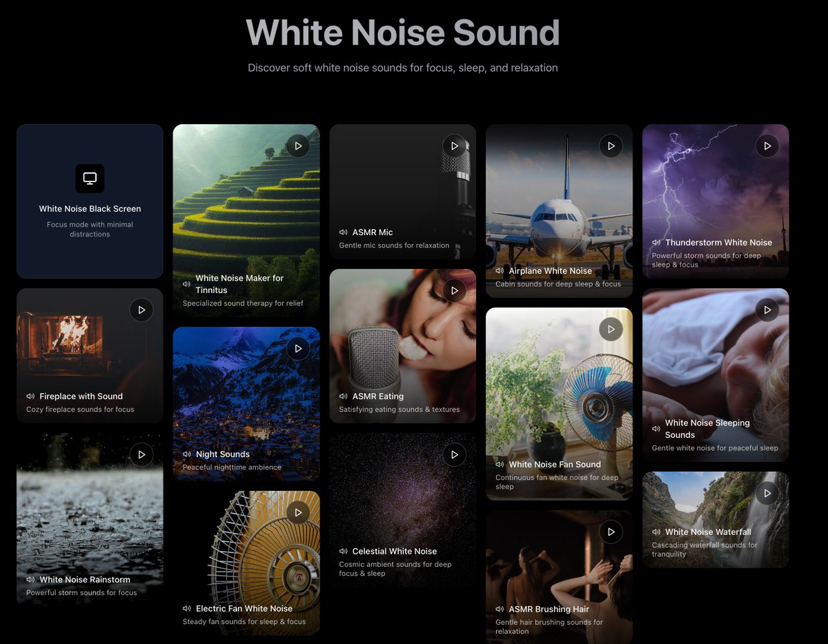The width and height of the screenshot is (828, 644).
Task: Open the White Noise Black Screen title
Action: coord(90,209)
